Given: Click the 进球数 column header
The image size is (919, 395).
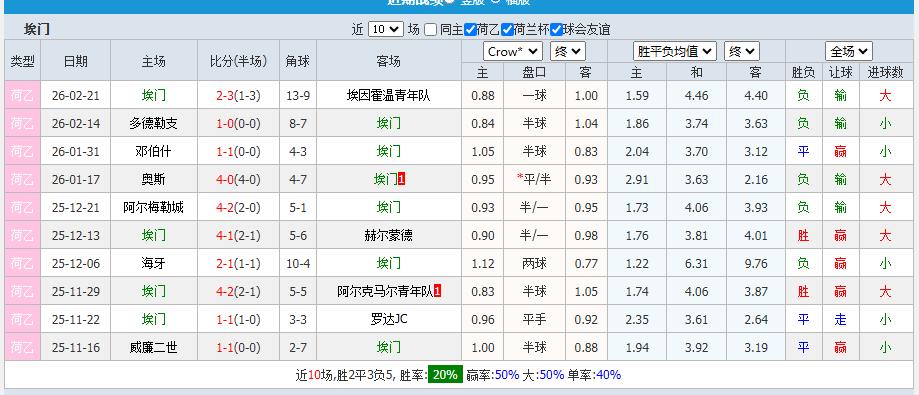Looking at the screenshot, I should 886,72.
